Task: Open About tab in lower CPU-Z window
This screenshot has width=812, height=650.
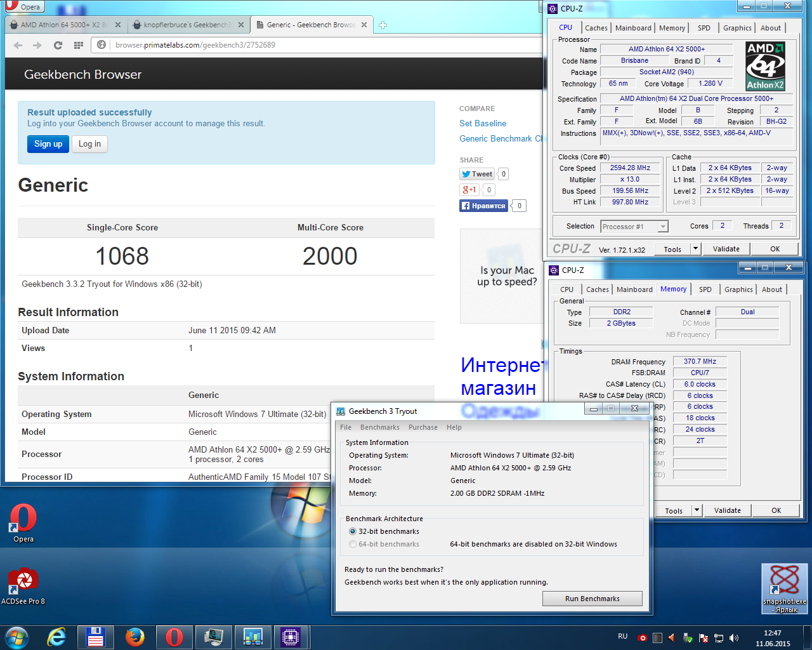Action: coord(772,289)
